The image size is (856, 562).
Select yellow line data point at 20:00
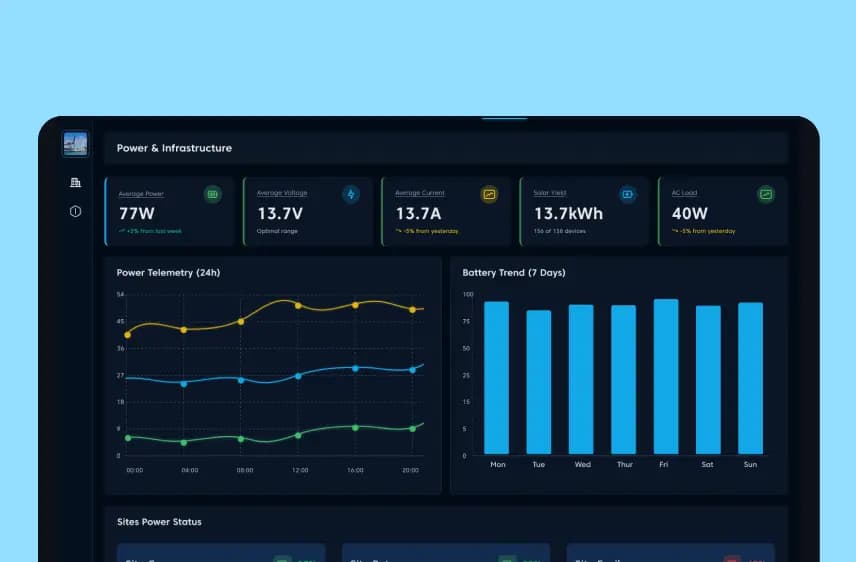(x=413, y=310)
